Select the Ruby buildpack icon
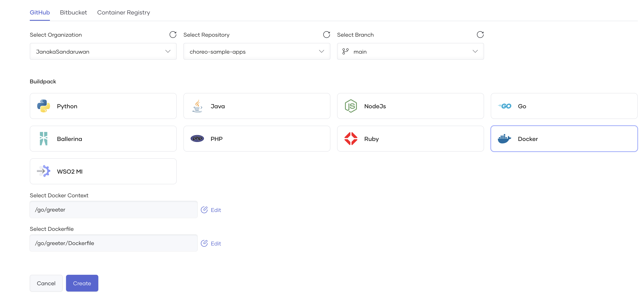 click(x=351, y=139)
